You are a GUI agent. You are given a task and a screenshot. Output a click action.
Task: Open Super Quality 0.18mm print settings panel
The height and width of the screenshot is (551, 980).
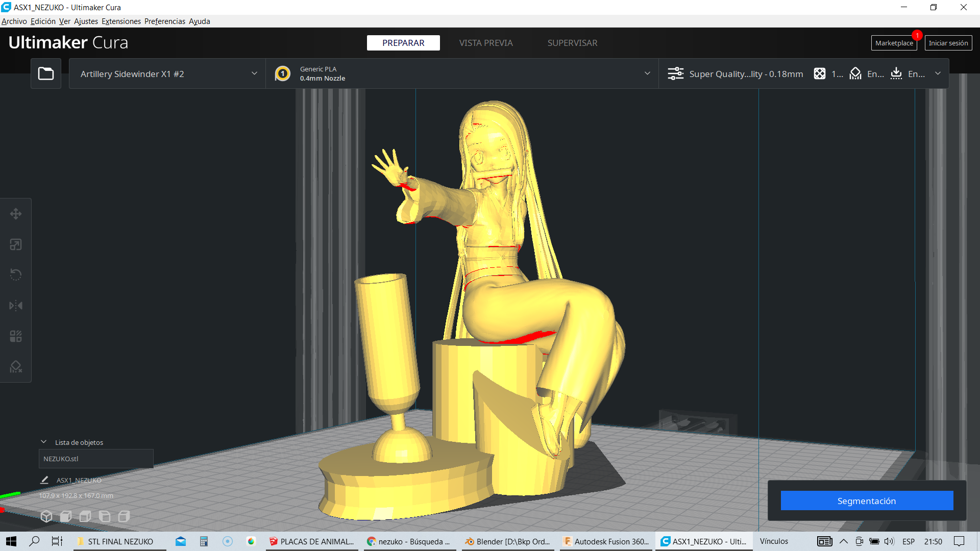pos(745,73)
